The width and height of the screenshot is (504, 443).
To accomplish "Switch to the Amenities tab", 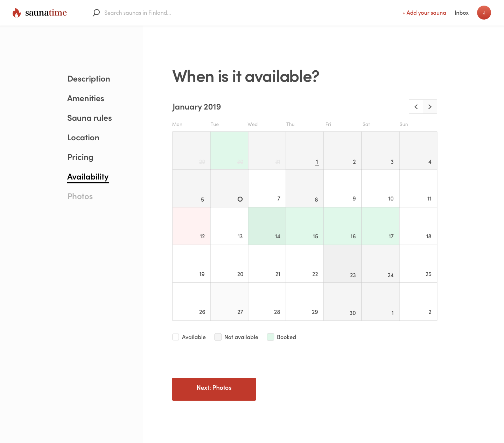I will coord(86,98).
